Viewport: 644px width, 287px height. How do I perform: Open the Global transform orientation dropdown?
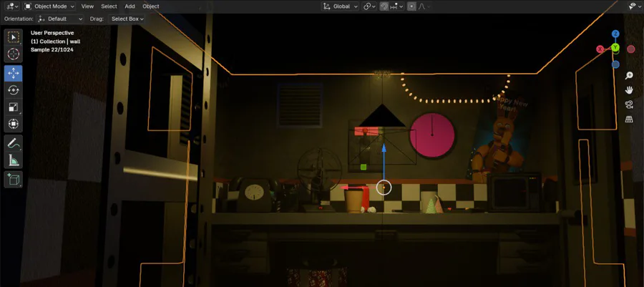(340, 6)
